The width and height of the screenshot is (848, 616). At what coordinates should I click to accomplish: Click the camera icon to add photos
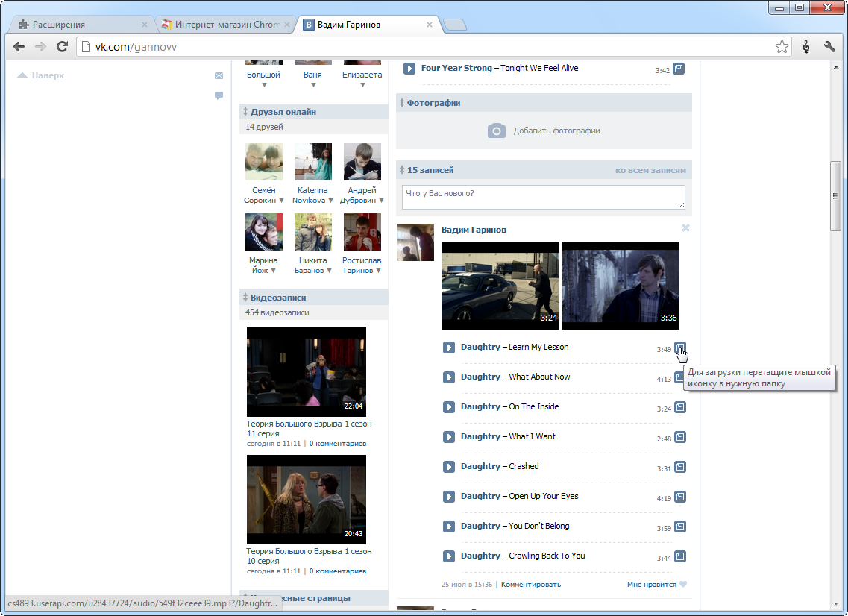[497, 131]
